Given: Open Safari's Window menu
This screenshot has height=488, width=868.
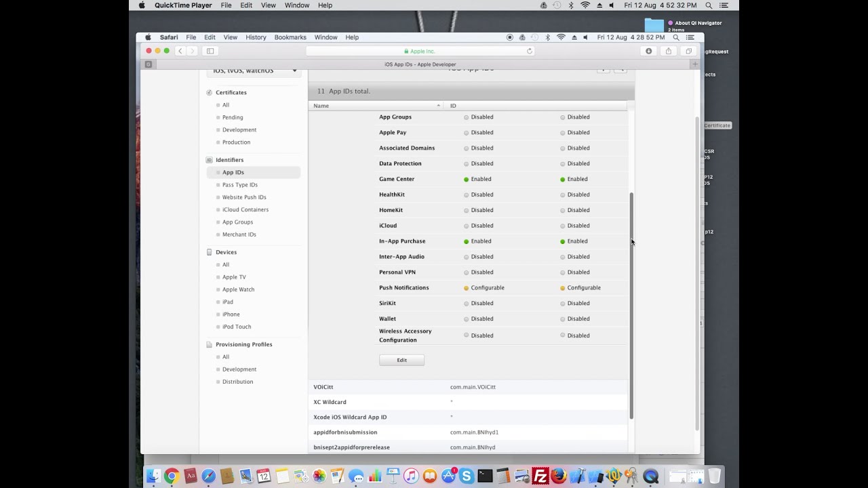Looking at the screenshot, I should 325,37.
